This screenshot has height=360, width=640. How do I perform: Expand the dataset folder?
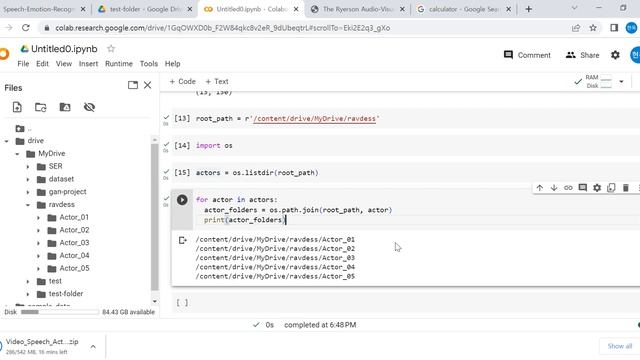(x=28, y=179)
